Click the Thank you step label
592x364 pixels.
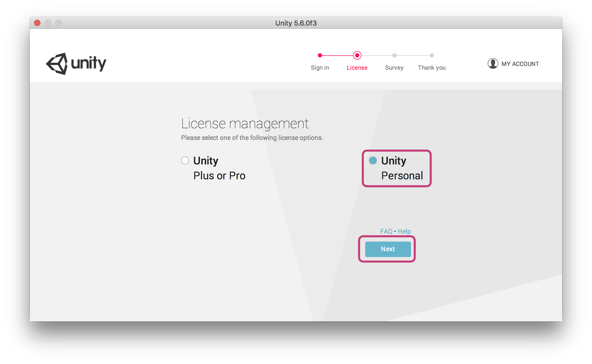coord(431,68)
